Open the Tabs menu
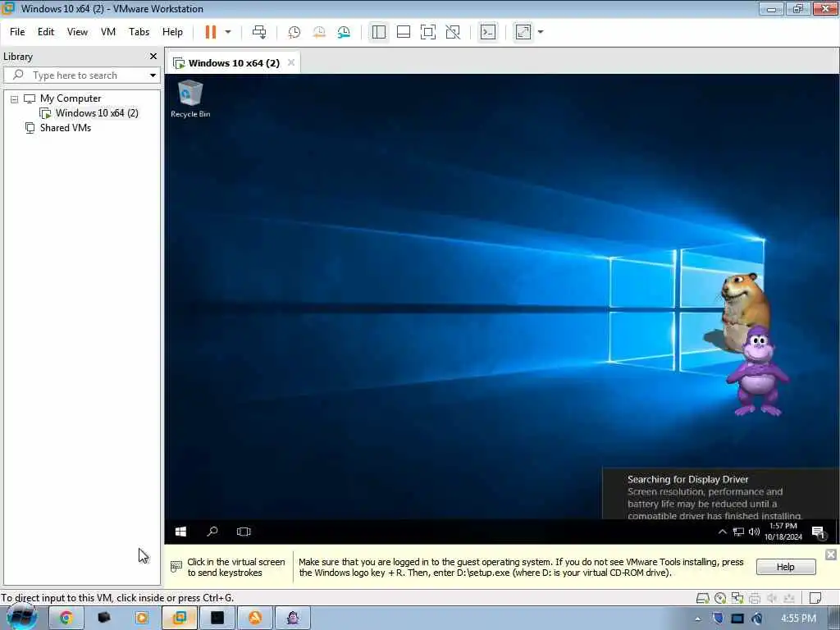 point(139,32)
